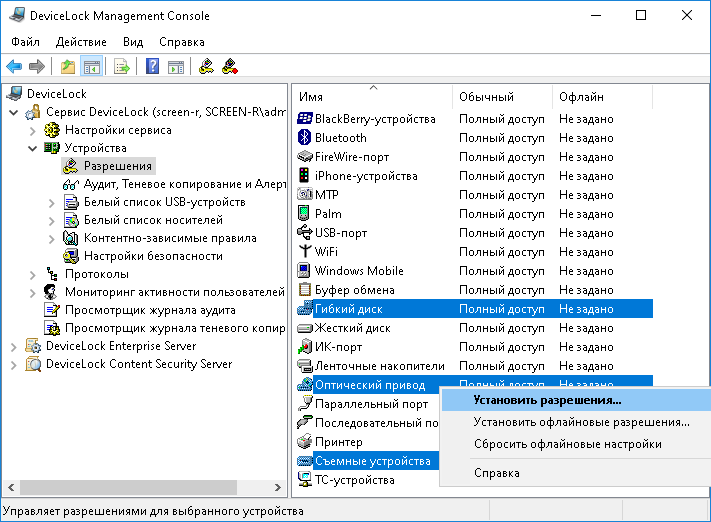Click the Back arrow in toolbar
711x522 pixels.
point(14,67)
